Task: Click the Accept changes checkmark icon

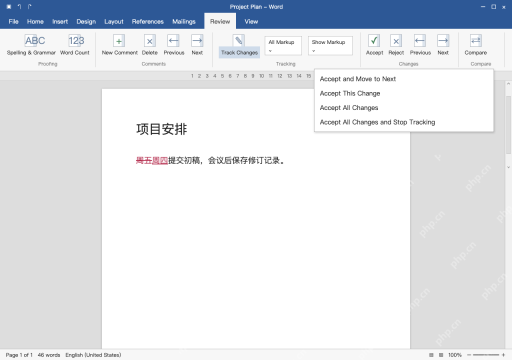Action: tap(374, 41)
